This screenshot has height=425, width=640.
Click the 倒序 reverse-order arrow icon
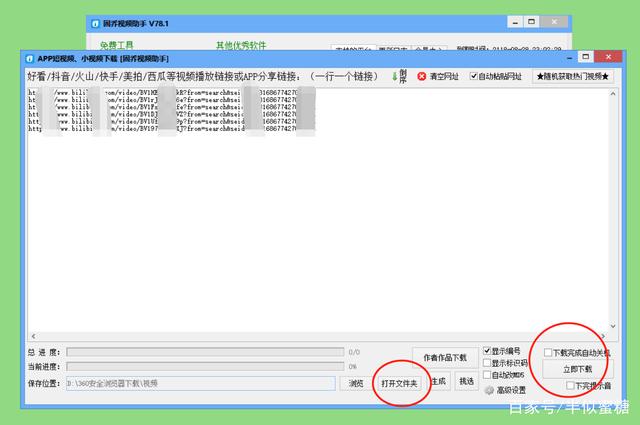coord(395,76)
